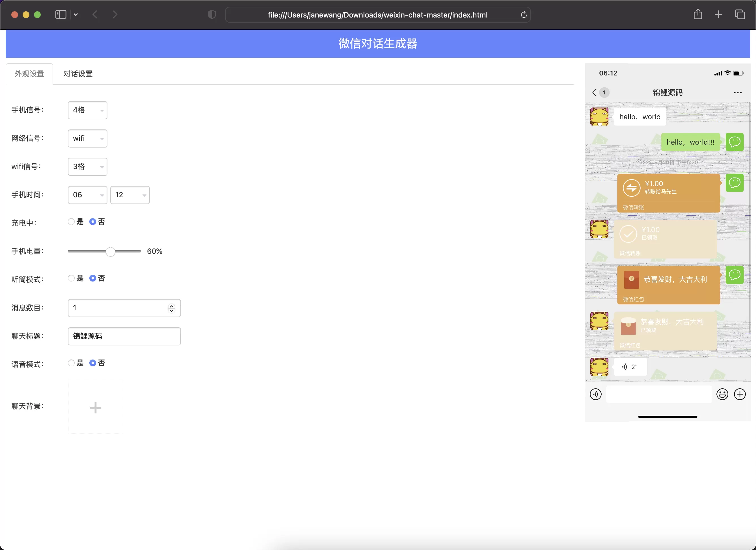Tap the unread badge showing 1
Viewport: 756px width, 550px height.
[604, 93]
